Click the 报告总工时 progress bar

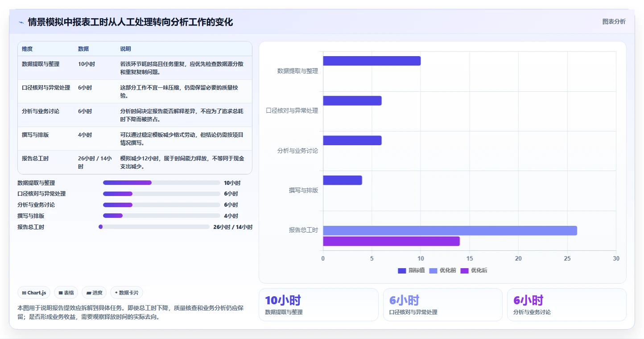pos(154,227)
